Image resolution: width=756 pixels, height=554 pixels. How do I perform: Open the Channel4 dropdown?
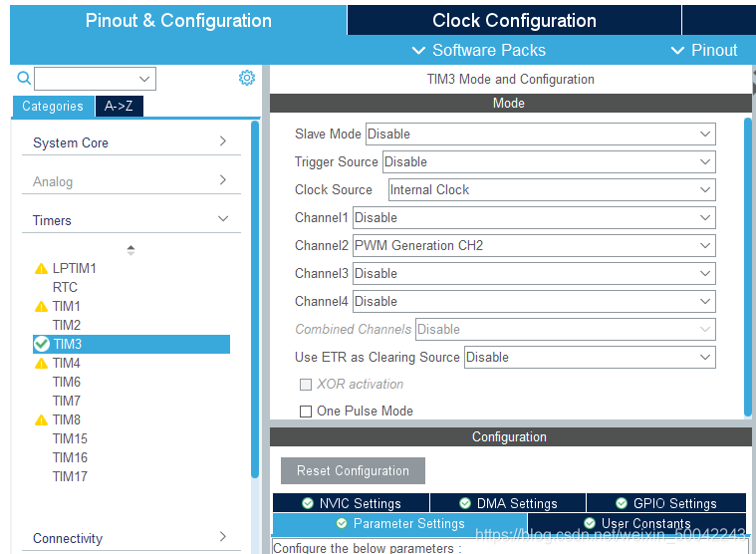click(x=534, y=302)
